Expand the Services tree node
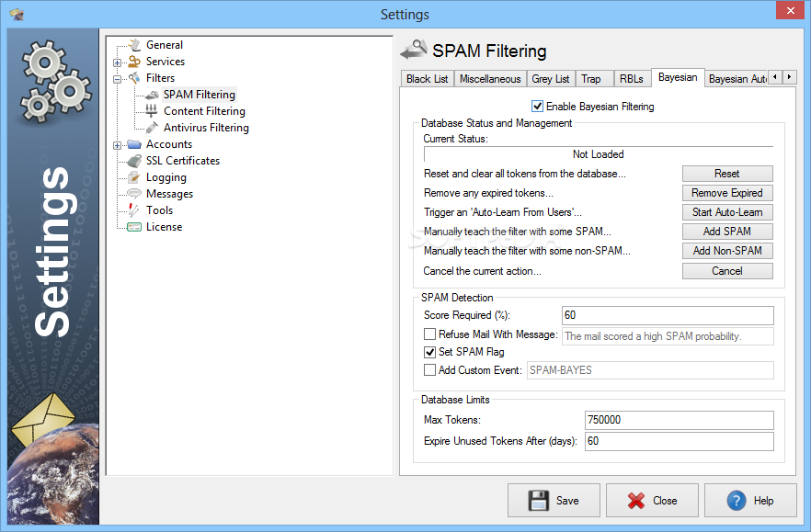The image size is (811, 532). (x=118, y=62)
